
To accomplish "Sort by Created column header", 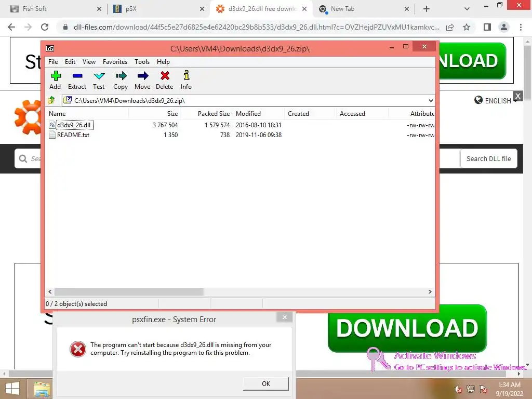I will tap(311, 114).
